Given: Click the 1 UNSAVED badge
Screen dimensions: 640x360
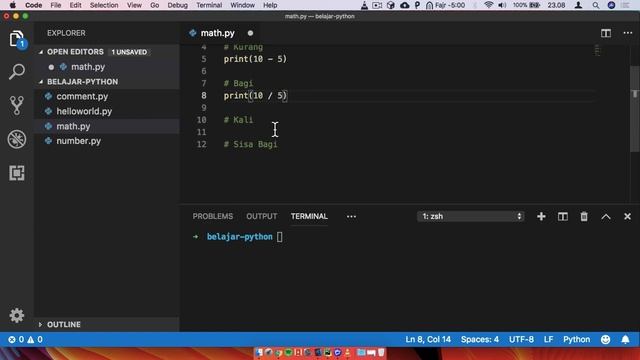Looking at the screenshot, I should click(129, 52).
